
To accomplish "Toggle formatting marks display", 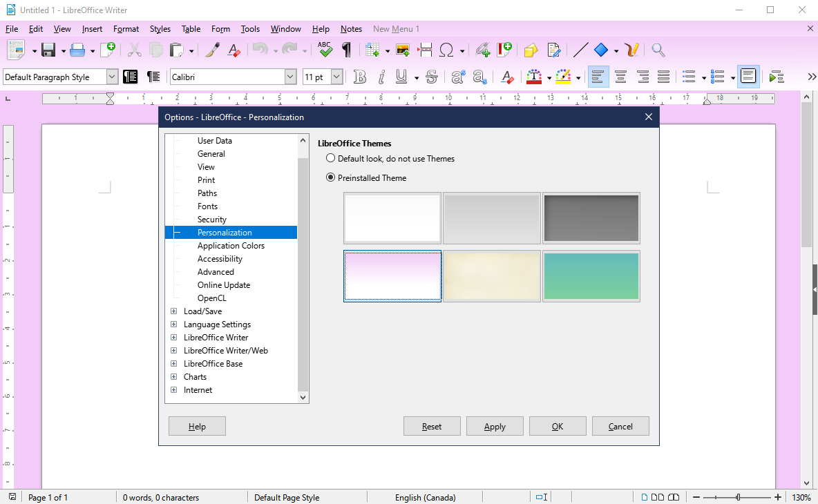I will click(346, 50).
